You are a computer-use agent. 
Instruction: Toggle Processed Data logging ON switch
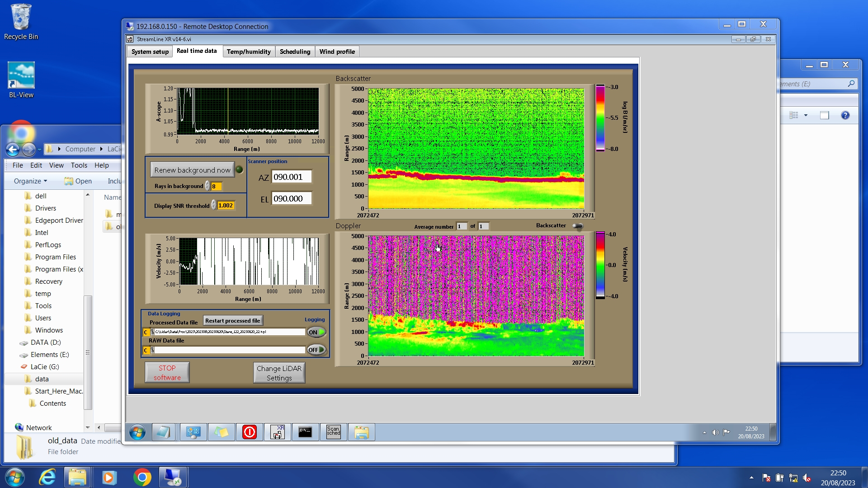316,332
